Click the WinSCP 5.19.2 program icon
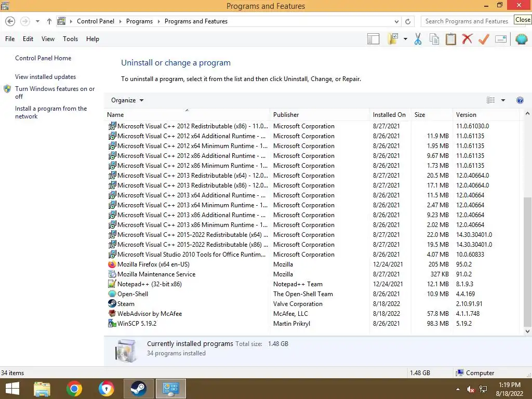The image size is (532, 399). (112, 323)
